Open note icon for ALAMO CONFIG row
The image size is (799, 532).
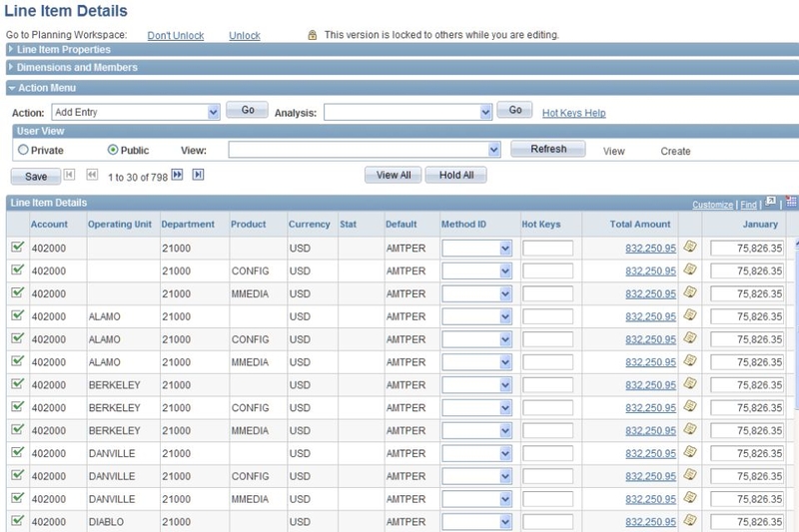coord(690,337)
